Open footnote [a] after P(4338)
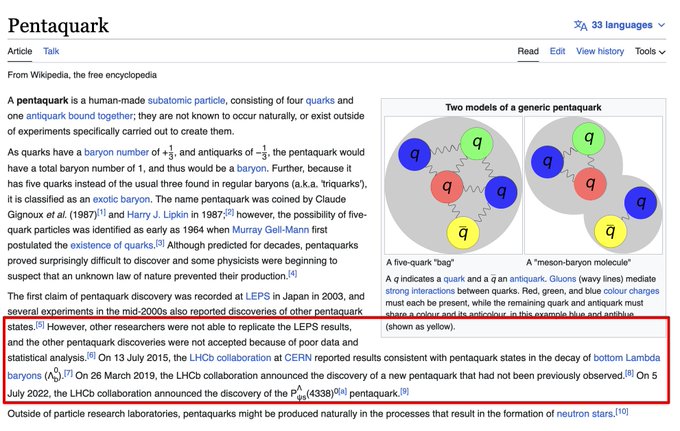 (343, 391)
